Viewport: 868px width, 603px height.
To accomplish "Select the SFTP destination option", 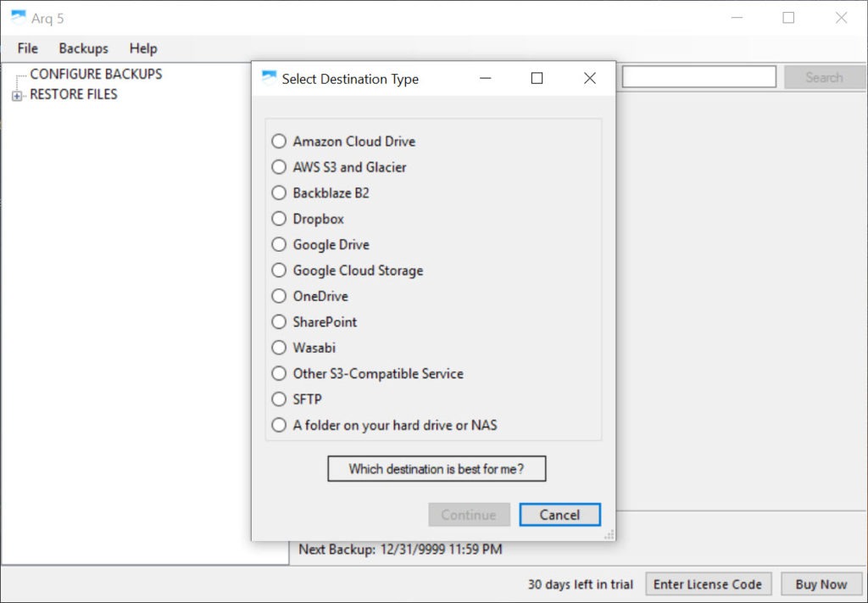I will 279,399.
